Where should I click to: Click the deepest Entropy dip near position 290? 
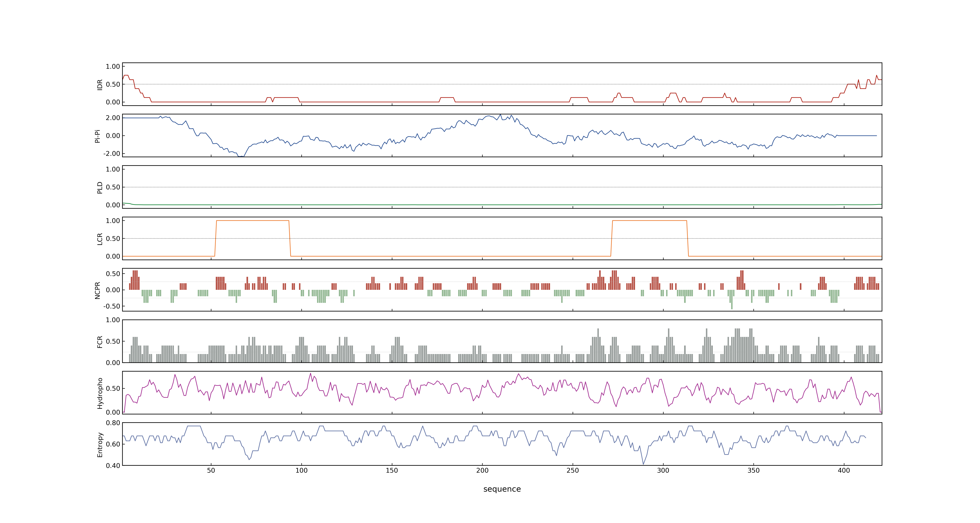click(643, 464)
